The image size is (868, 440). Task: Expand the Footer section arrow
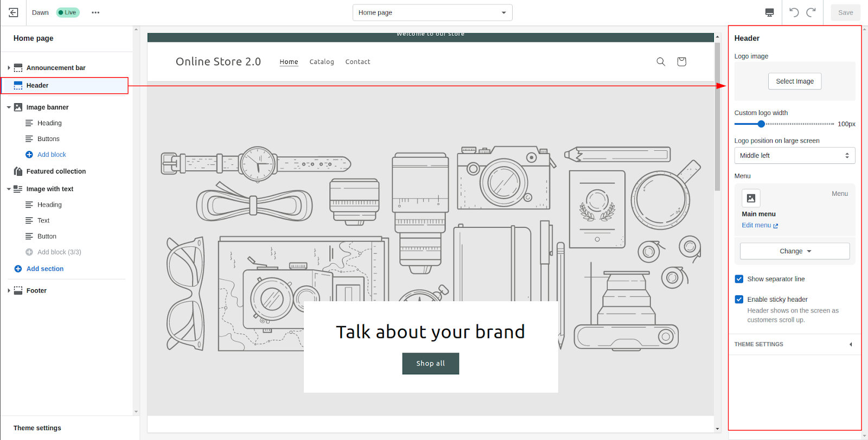click(9, 290)
